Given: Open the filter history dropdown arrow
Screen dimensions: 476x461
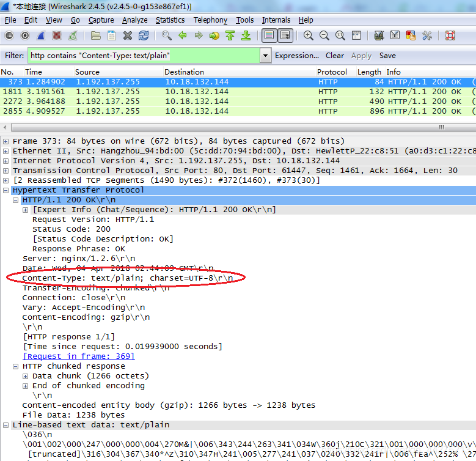Looking at the screenshot, I should 266,56.
